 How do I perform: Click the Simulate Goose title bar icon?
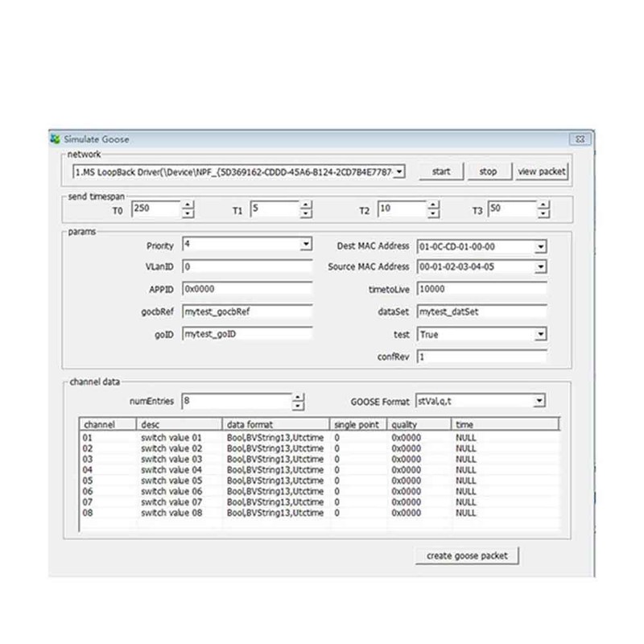(x=55, y=139)
